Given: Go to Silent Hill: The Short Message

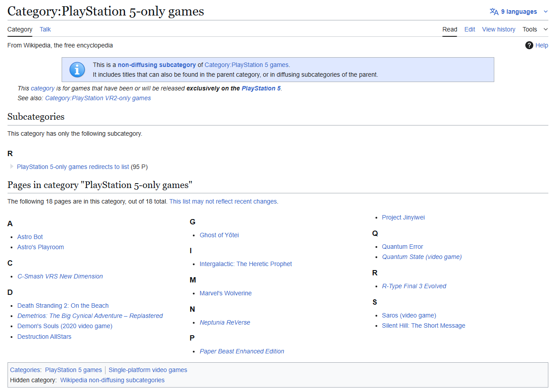Looking at the screenshot, I should pos(423,325).
